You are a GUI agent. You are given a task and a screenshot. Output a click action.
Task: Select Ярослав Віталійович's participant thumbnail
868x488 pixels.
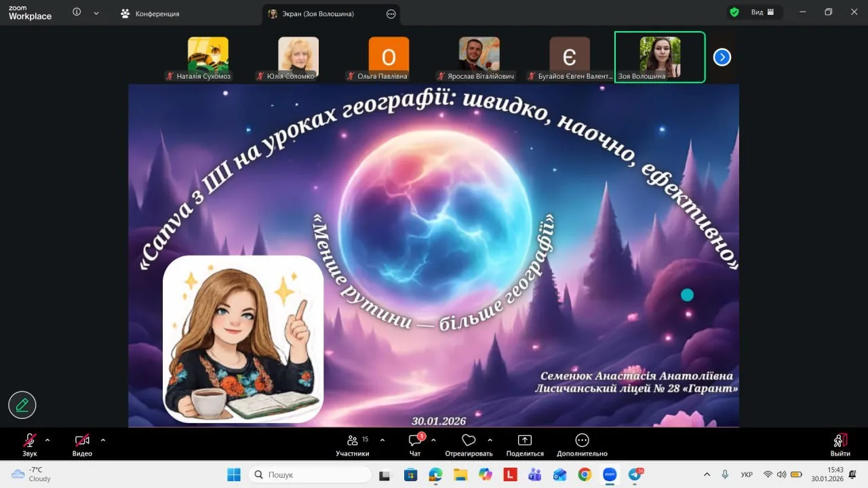tap(479, 58)
